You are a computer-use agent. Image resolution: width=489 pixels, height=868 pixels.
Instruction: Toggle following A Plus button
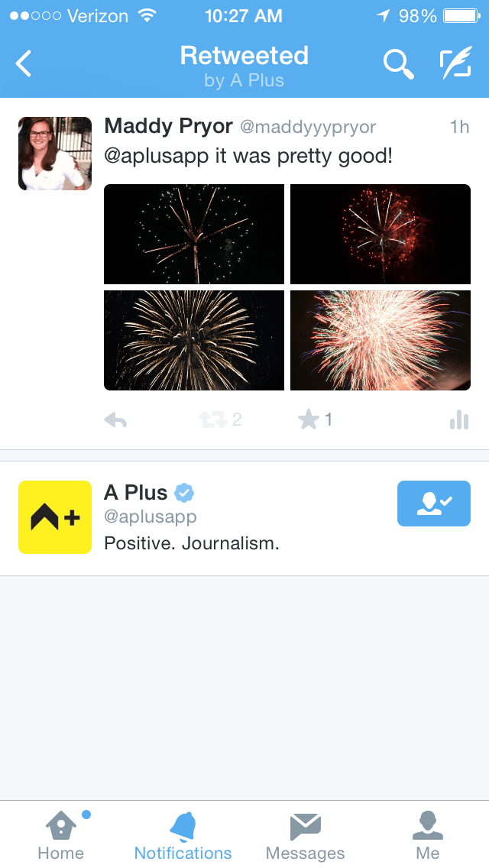pyautogui.click(x=434, y=504)
